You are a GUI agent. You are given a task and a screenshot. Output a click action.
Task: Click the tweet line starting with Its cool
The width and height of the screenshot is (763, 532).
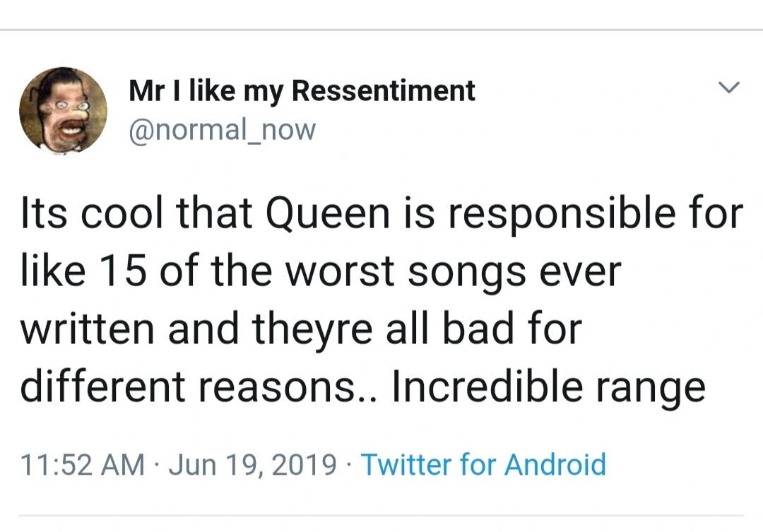382,215
